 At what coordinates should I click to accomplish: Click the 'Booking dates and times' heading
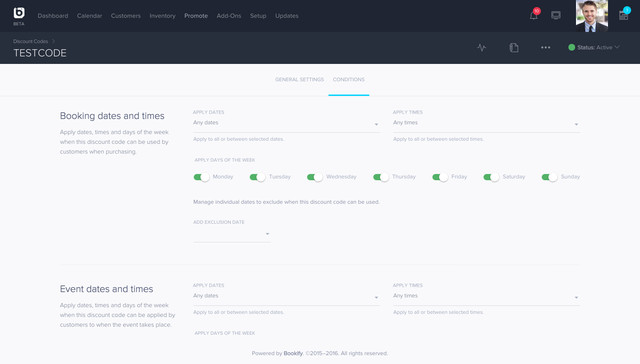point(112,116)
